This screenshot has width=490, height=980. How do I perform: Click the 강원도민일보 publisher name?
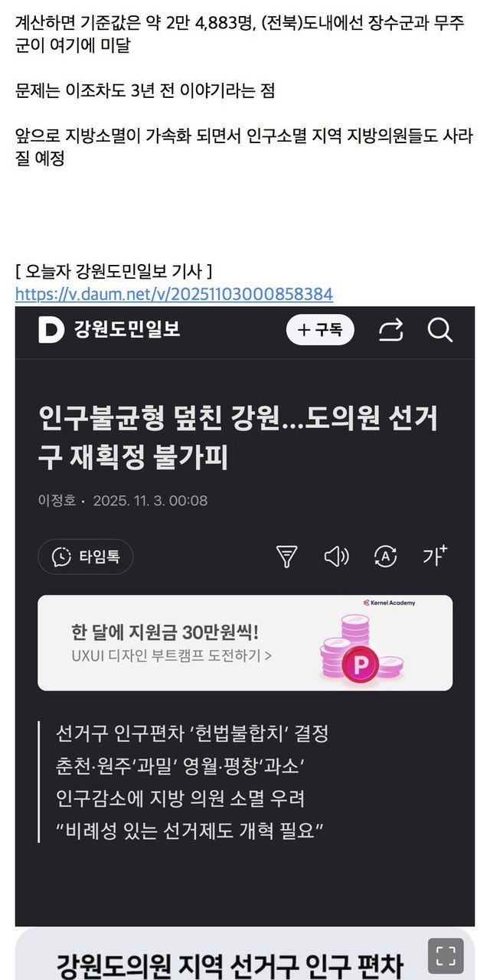[x=127, y=330]
